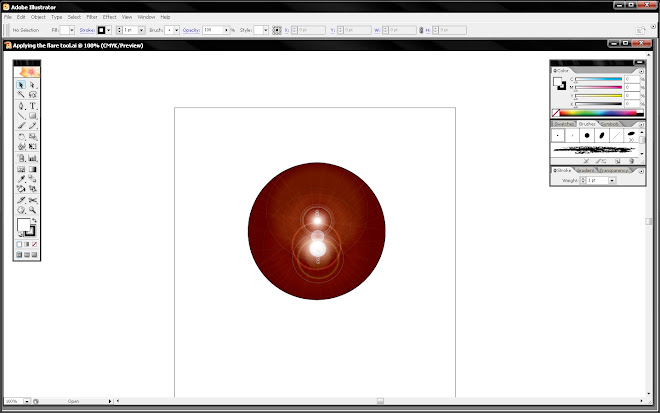
Task: Select the Eyedropper tool
Action: (21, 179)
